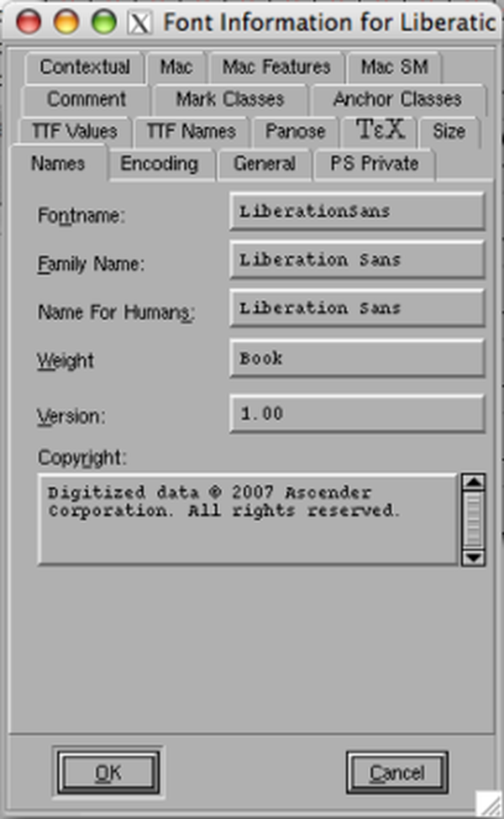Image resolution: width=504 pixels, height=819 pixels.
Task: Click the copyright scrollbar down arrow
Action: point(474,557)
